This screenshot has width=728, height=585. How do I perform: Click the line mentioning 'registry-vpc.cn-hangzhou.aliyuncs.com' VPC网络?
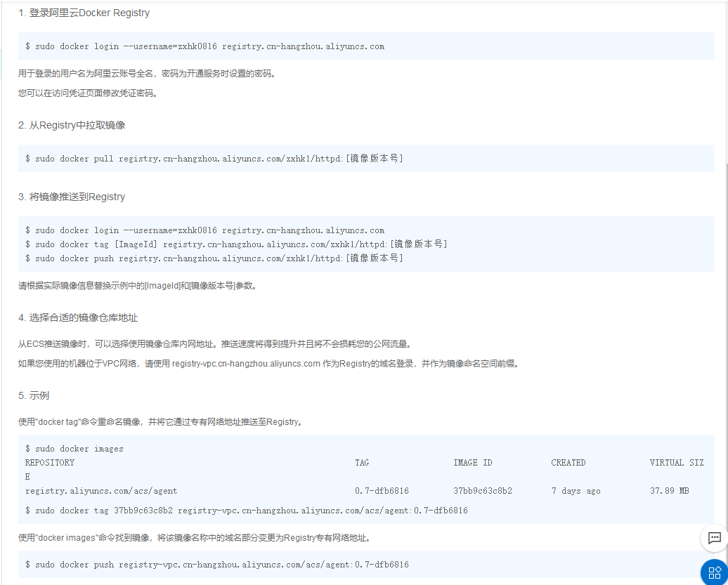[269, 364]
